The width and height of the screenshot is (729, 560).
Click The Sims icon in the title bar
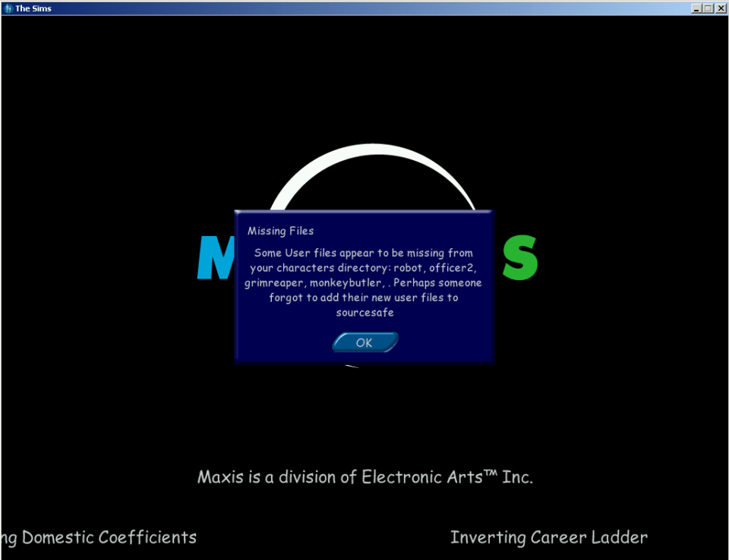(8, 8)
